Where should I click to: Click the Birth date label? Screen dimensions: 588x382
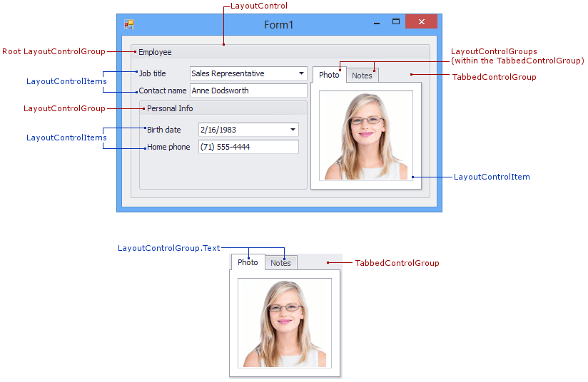(164, 130)
